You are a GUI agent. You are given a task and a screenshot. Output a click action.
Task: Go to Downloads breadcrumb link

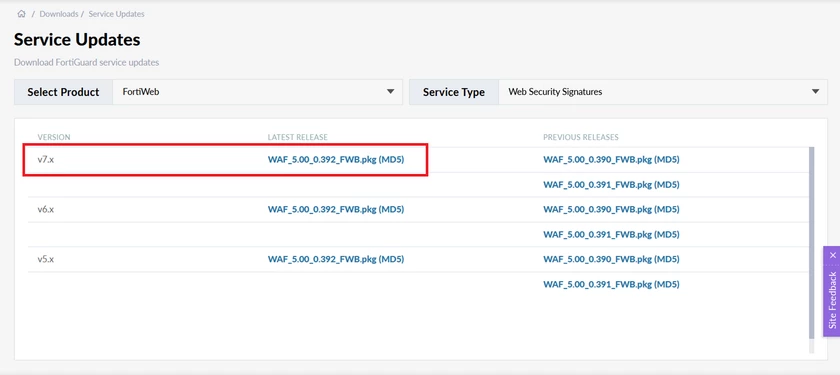(58, 14)
